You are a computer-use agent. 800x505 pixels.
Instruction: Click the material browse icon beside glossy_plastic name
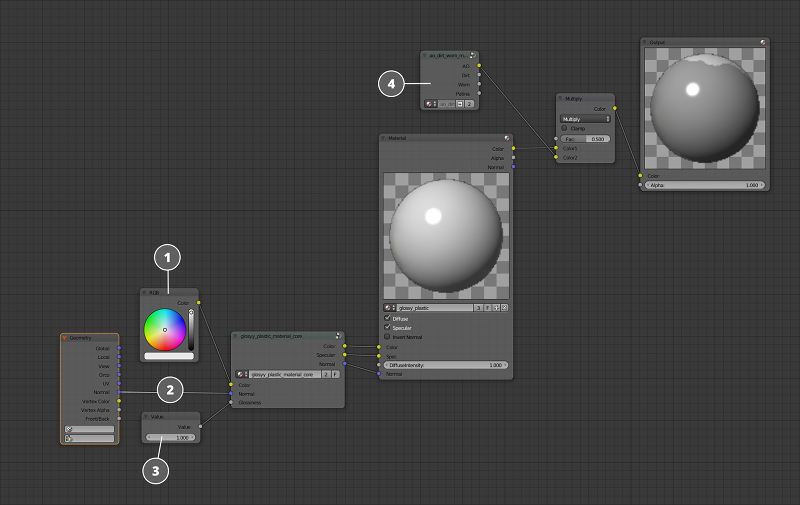[389, 307]
